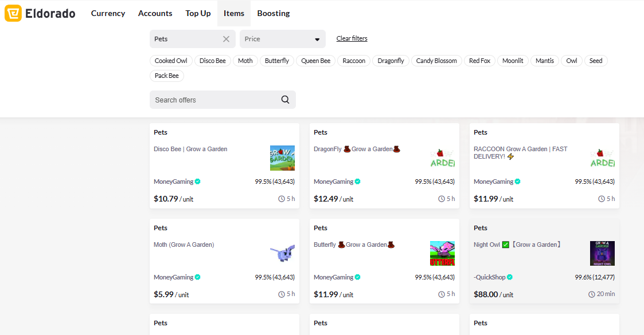This screenshot has height=335, width=644.
Task: Click the $5.99 / unit price
Action: point(171,294)
